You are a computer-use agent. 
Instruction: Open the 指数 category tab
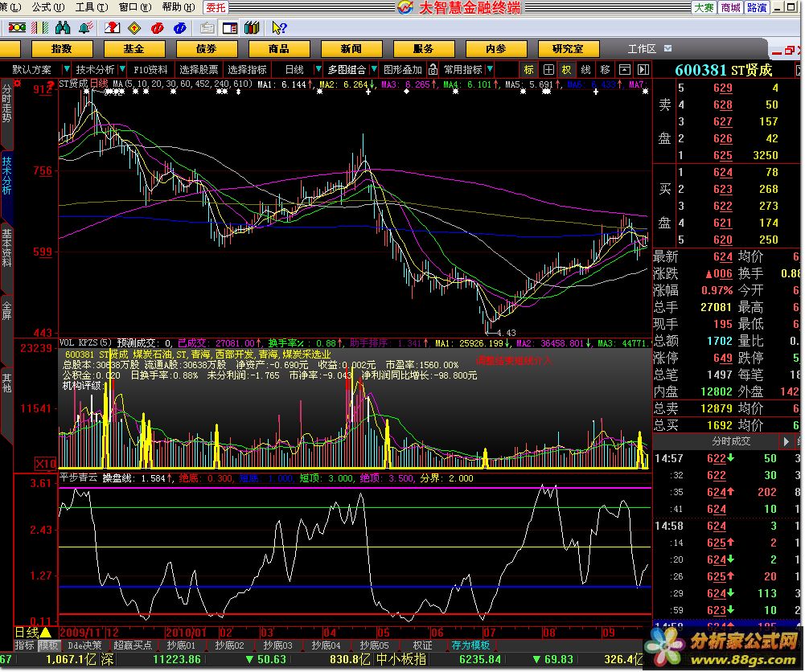tap(62, 49)
